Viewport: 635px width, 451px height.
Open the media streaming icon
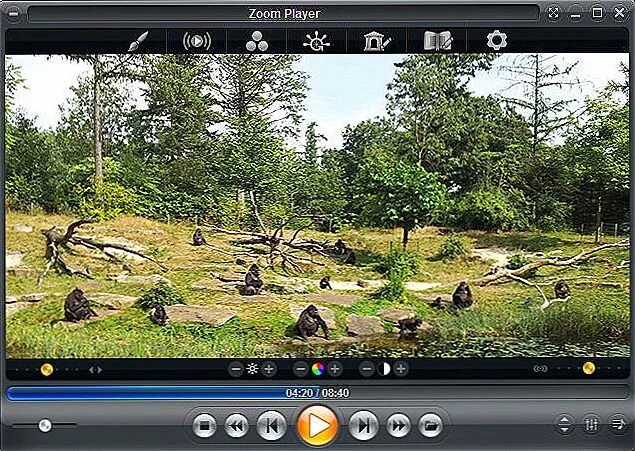[197, 41]
